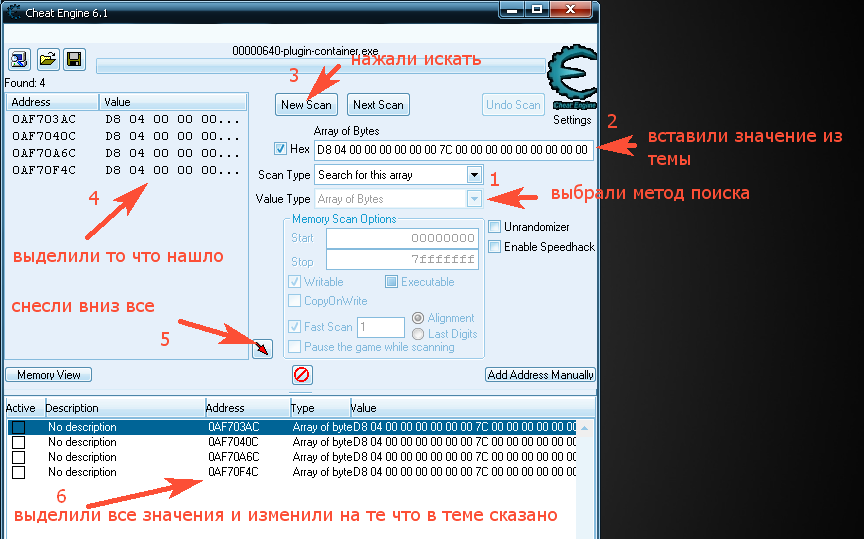
Task: Tick Active box for address 0AF703AC
Action: (18, 428)
